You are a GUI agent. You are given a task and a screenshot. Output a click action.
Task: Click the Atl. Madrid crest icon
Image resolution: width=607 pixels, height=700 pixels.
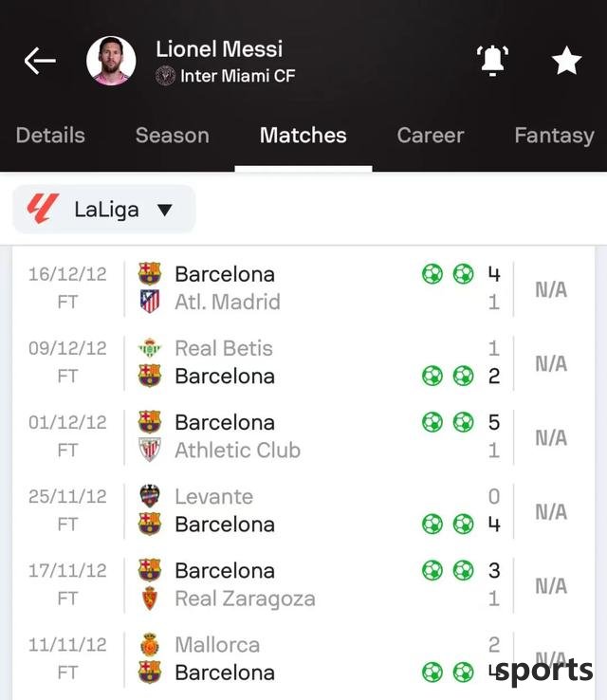coord(150,302)
